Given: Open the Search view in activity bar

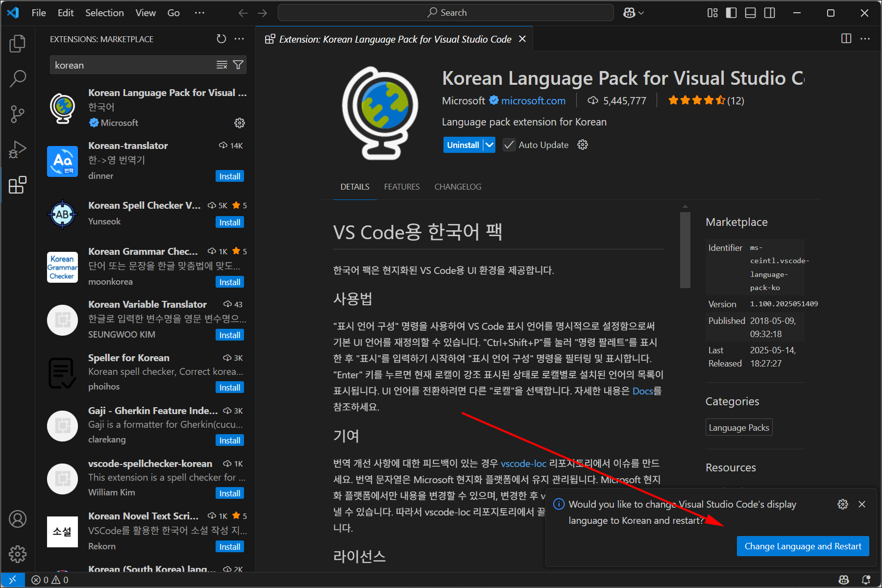Looking at the screenshot, I should pyautogui.click(x=18, y=78).
